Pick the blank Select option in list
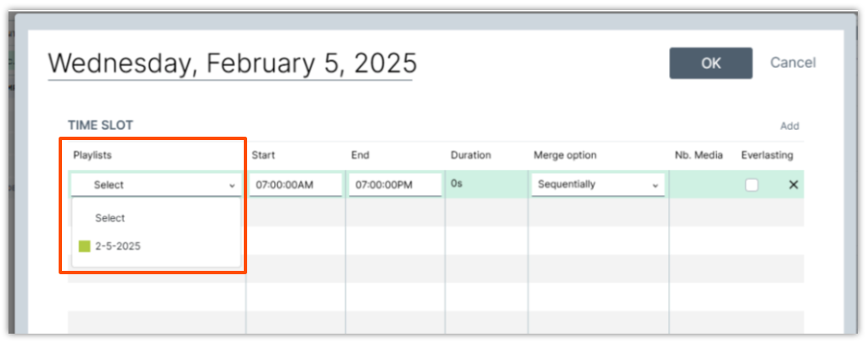The width and height of the screenshot is (868, 343). click(110, 218)
